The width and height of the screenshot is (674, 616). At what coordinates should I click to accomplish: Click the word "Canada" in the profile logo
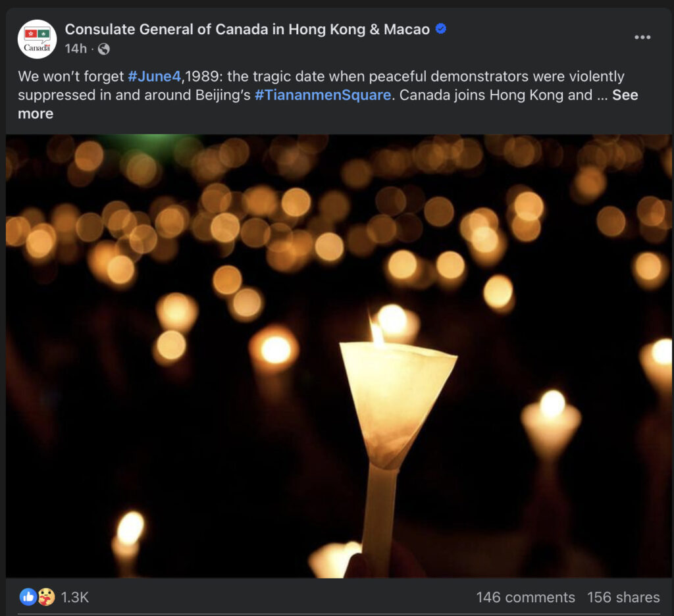pos(37,47)
